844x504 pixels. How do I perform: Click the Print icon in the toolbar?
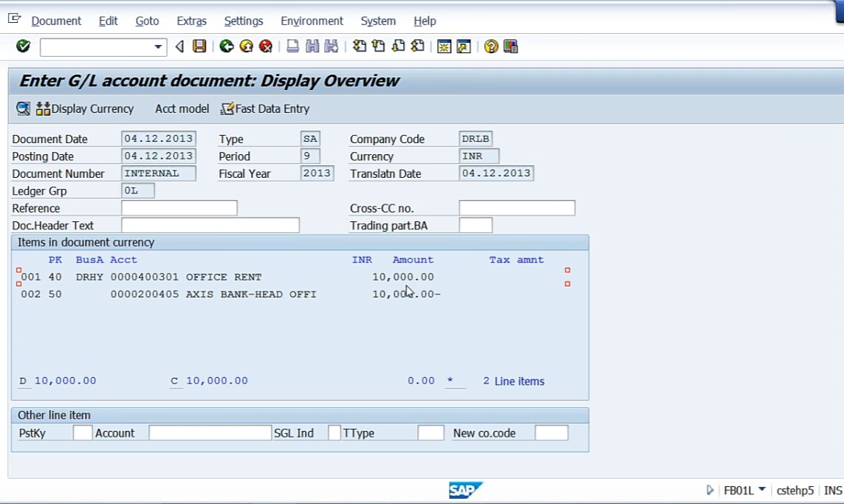click(292, 46)
